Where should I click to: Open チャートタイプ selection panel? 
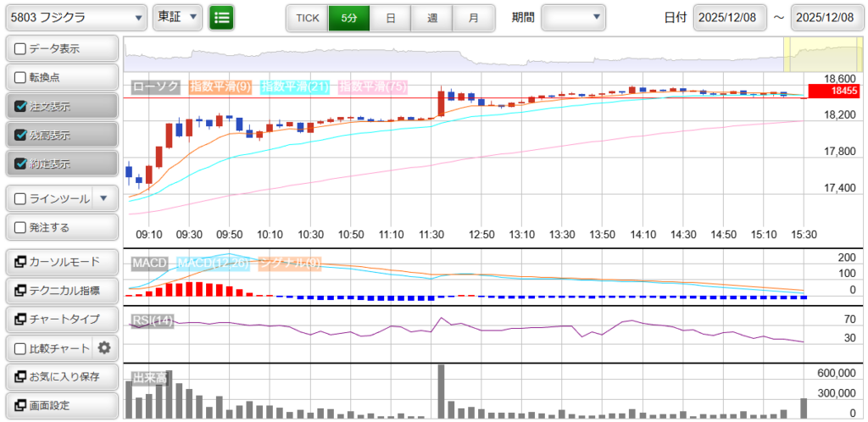tap(60, 319)
